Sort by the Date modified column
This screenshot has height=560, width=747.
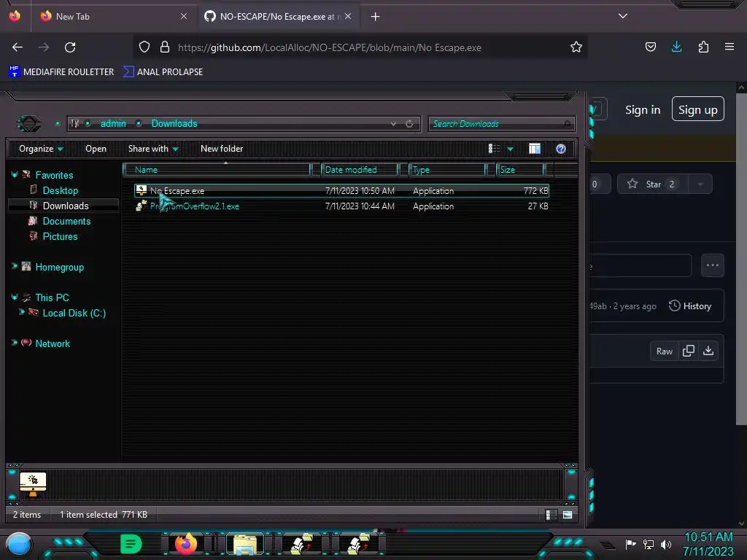[360, 170]
